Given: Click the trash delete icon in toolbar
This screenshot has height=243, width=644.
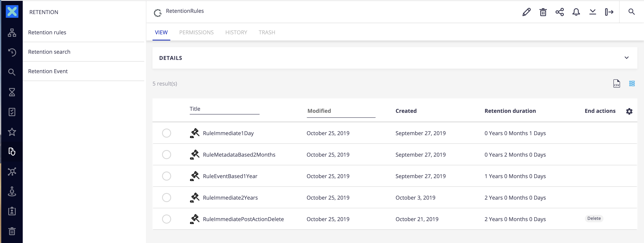Looking at the screenshot, I should (x=543, y=12).
